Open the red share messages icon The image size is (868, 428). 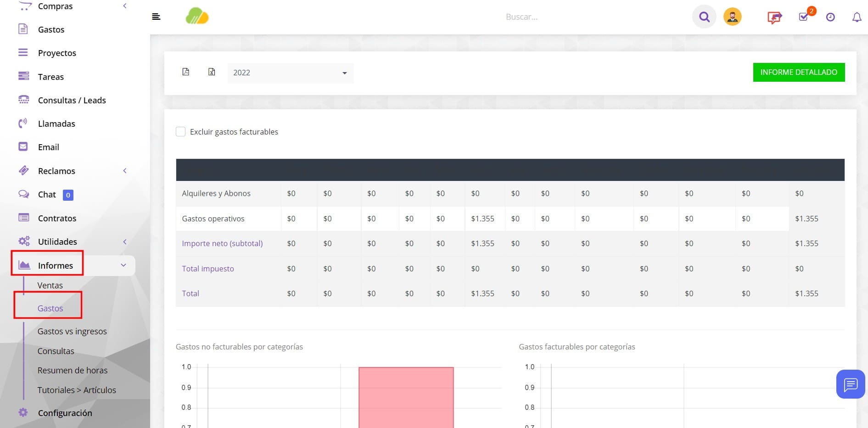pyautogui.click(x=774, y=17)
